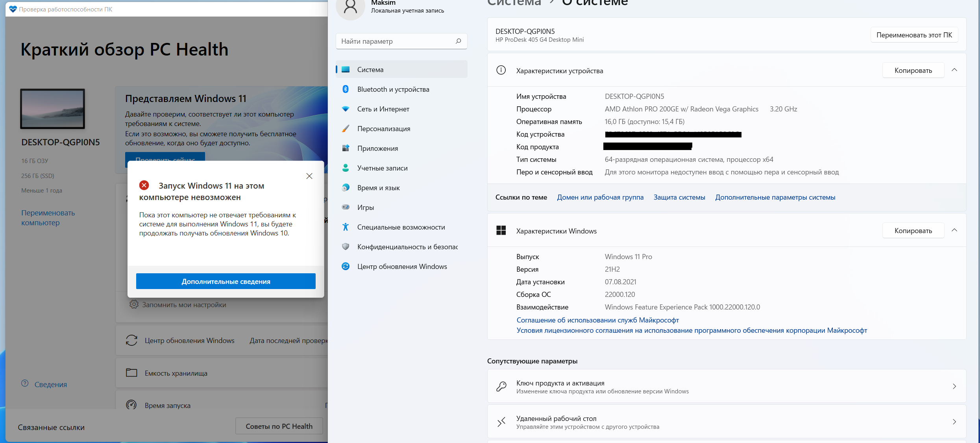Viewport: 980px width, 443px height.
Task: Open Конфиденциальность и безопасность settings
Action: [x=401, y=247]
